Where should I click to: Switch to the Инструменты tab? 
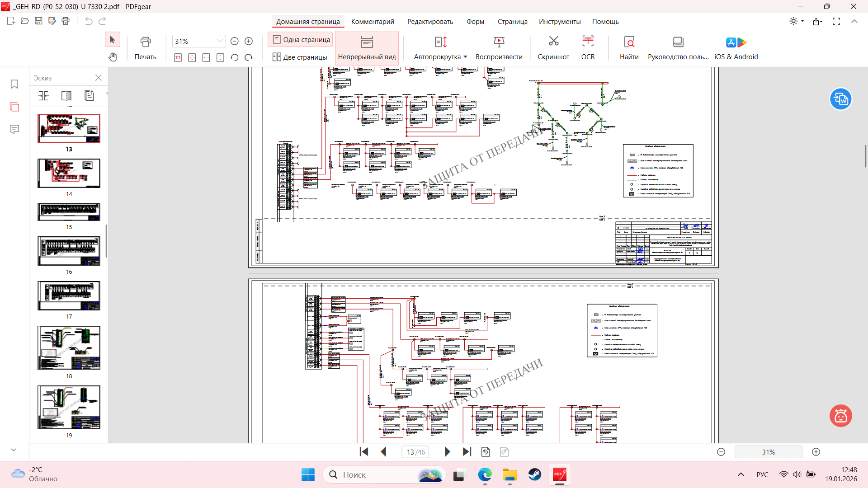pos(559,22)
